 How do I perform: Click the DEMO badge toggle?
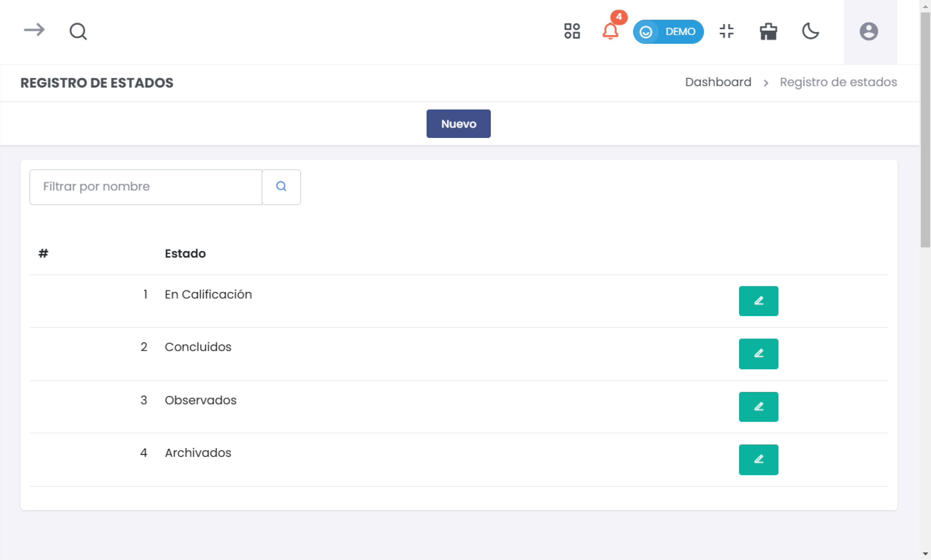pyautogui.click(x=668, y=32)
